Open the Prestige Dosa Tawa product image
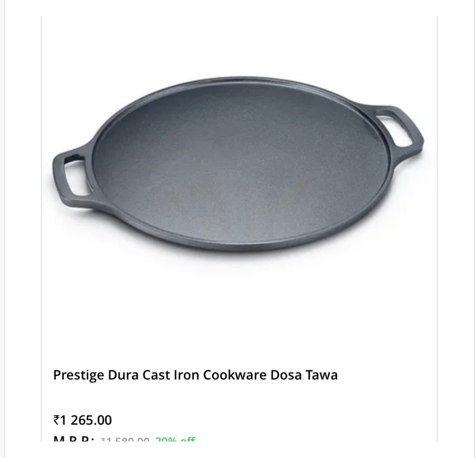Viewport: 476px width, 458px height. pos(238,164)
